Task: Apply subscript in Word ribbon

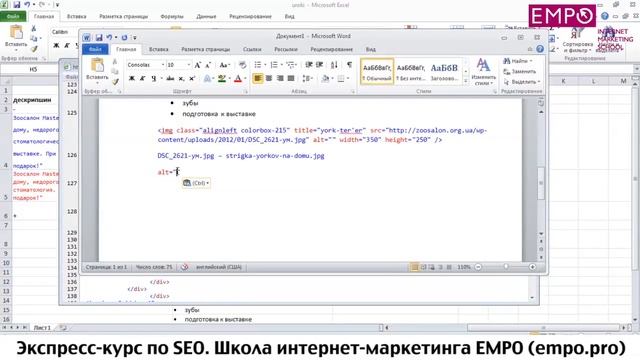Action: click(181, 78)
